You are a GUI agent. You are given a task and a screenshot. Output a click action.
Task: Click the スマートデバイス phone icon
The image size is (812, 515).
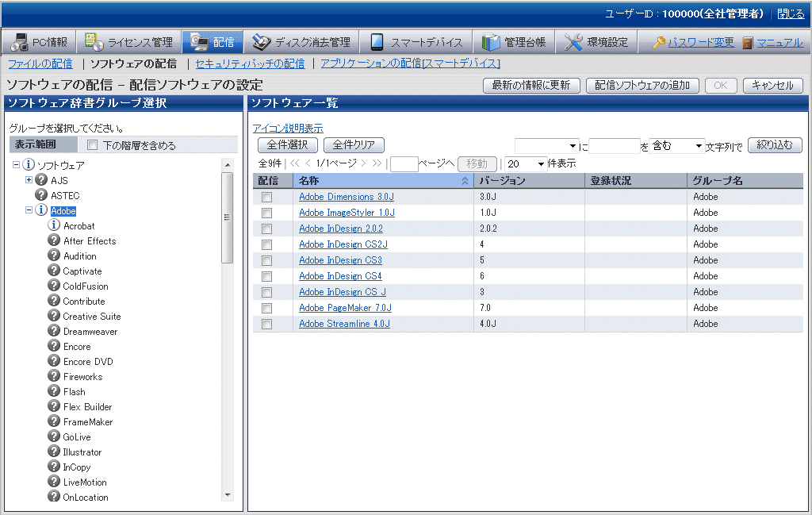tap(377, 42)
